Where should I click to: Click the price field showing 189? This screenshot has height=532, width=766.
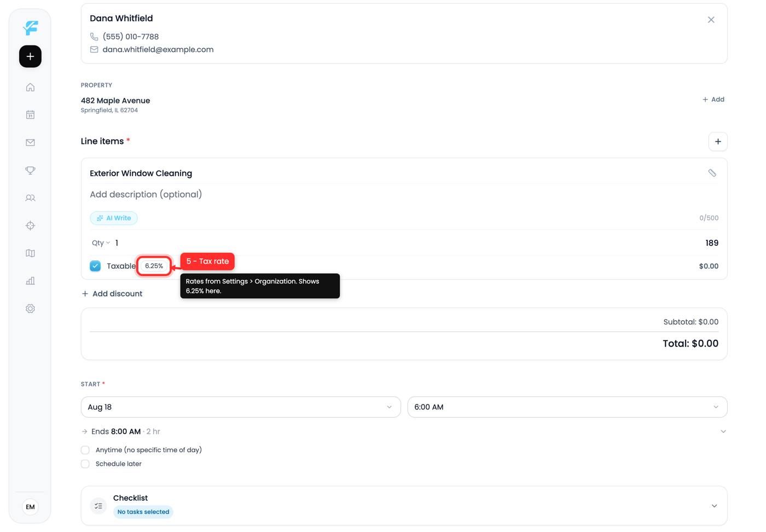coord(712,243)
